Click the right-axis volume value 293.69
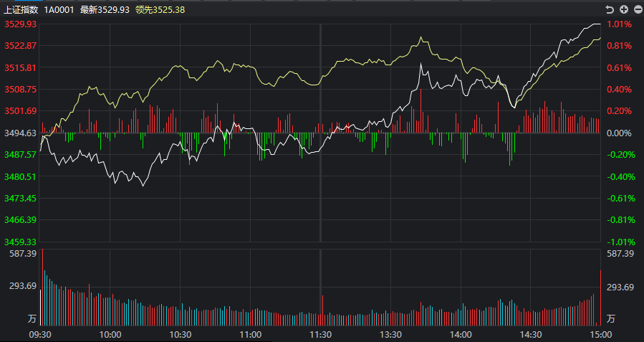Screen dimensions: 644x342 click(620, 287)
